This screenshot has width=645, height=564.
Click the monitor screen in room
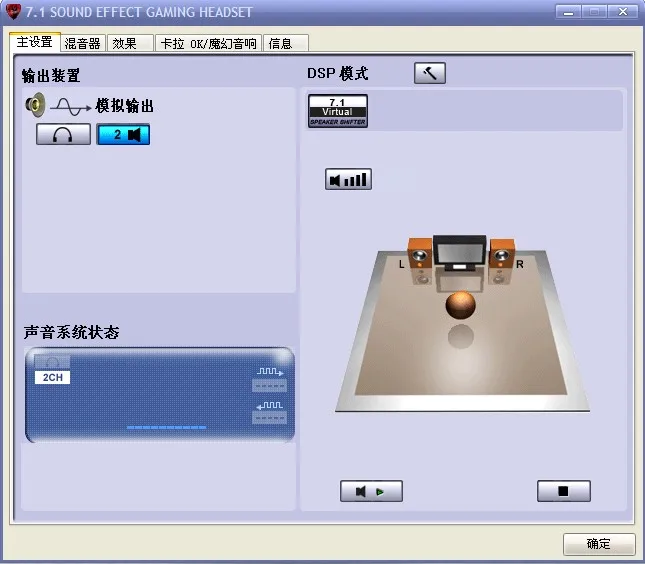[459, 253]
